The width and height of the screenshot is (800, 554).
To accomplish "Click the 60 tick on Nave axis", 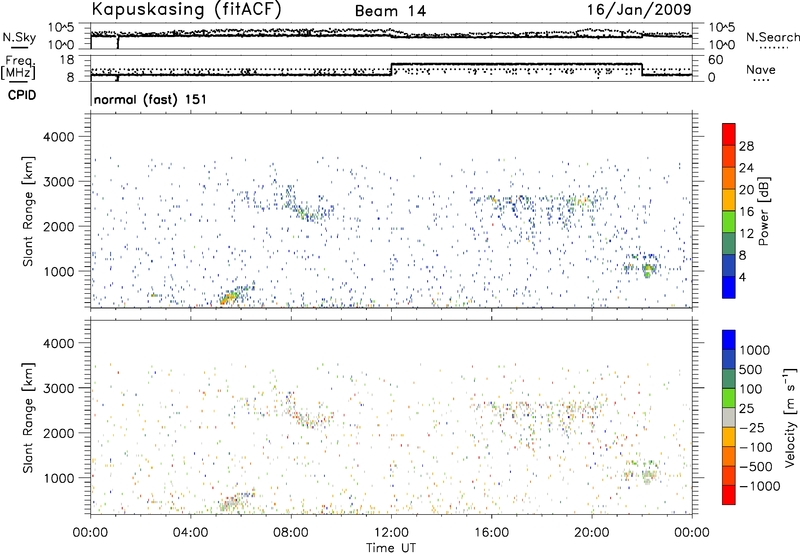I will click(716, 60).
